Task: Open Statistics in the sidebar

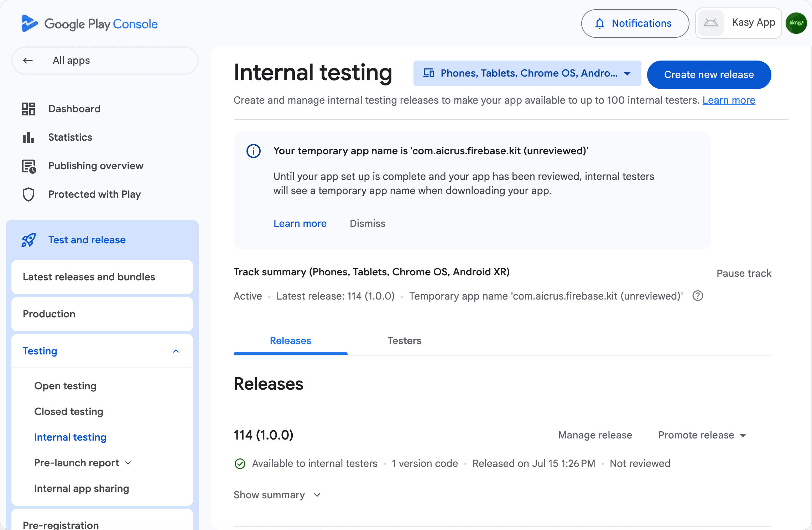Action: pos(70,137)
